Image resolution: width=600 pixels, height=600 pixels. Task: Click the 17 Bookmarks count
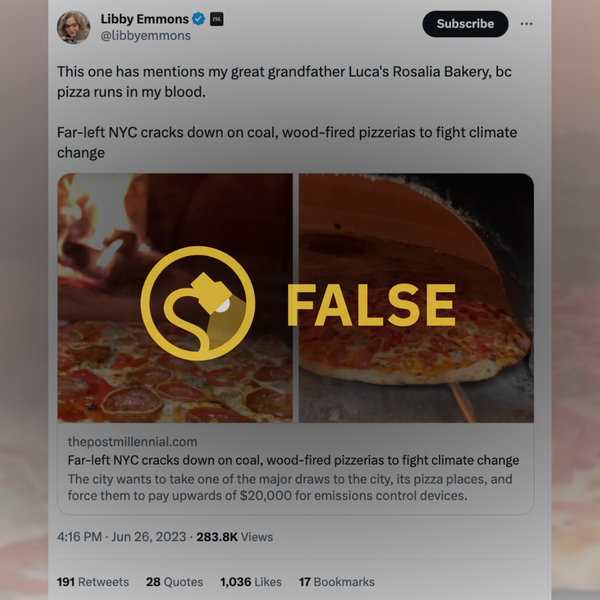click(337, 581)
